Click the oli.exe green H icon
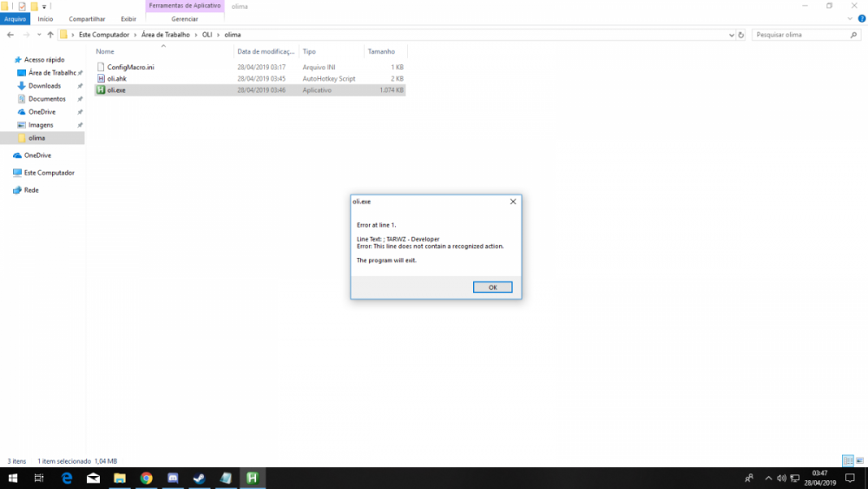868x489 pixels. point(101,89)
